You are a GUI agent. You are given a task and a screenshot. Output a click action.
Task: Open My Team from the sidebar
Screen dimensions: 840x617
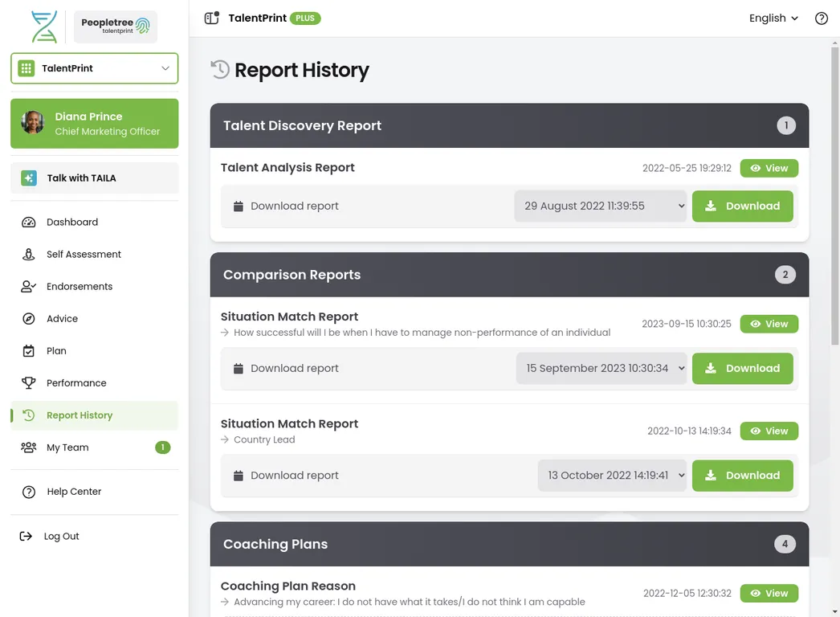point(94,447)
